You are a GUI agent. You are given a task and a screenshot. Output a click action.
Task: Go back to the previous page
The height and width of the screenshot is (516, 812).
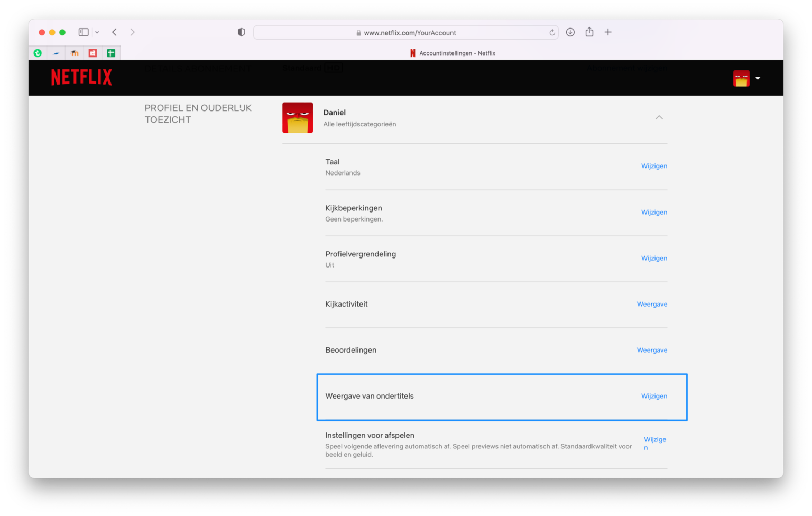click(114, 32)
